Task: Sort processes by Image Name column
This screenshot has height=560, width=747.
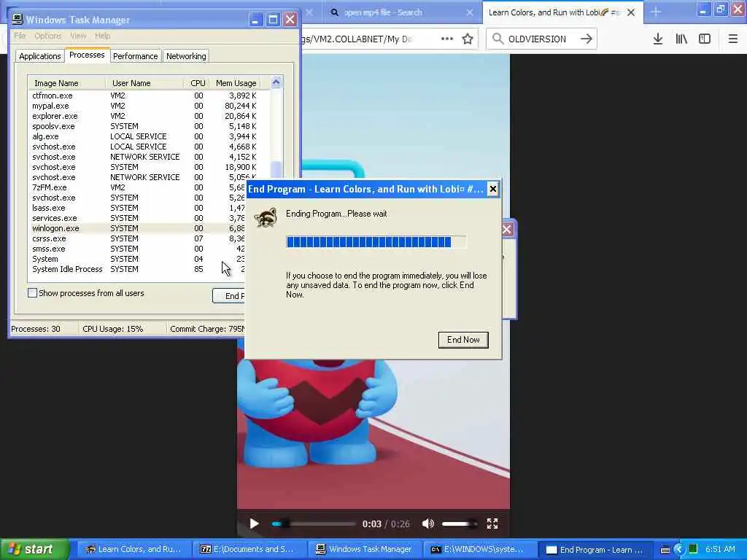Action: coord(66,83)
